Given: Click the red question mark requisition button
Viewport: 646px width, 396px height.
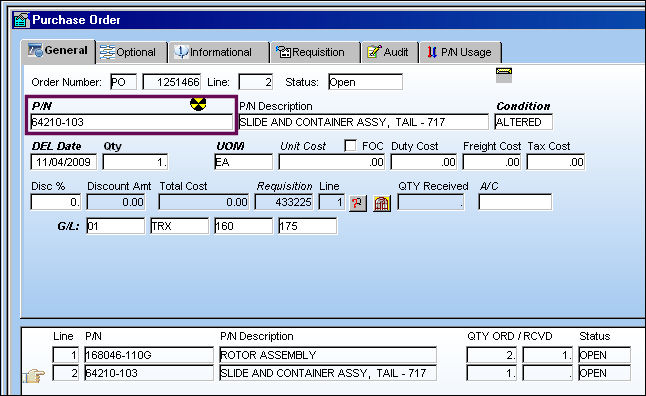Looking at the screenshot, I should pyautogui.click(x=357, y=203).
